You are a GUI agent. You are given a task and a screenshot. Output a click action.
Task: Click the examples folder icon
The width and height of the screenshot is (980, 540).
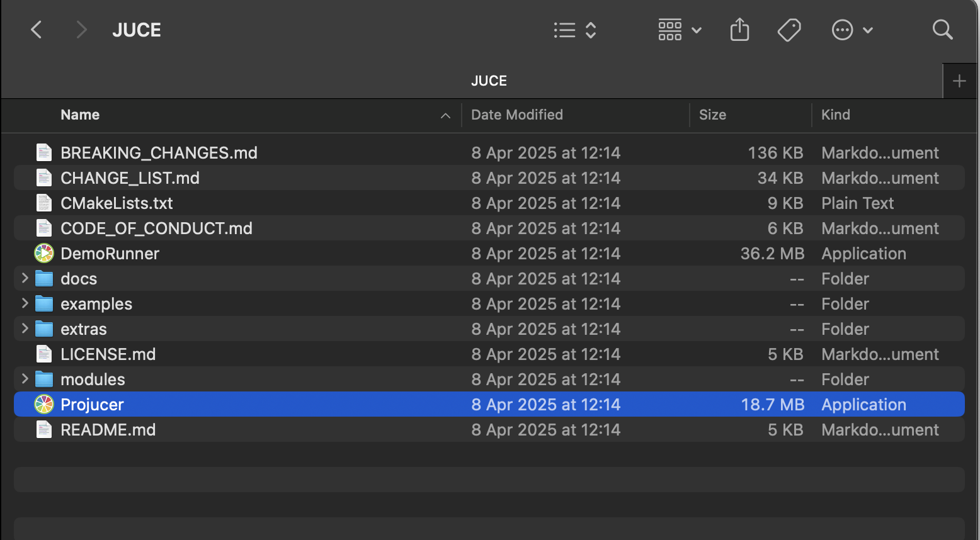click(44, 303)
